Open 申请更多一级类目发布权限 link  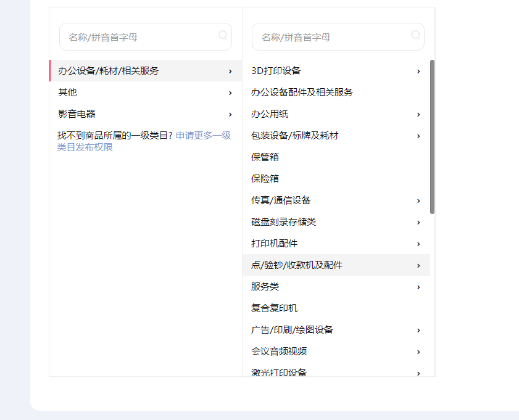pos(144,141)
